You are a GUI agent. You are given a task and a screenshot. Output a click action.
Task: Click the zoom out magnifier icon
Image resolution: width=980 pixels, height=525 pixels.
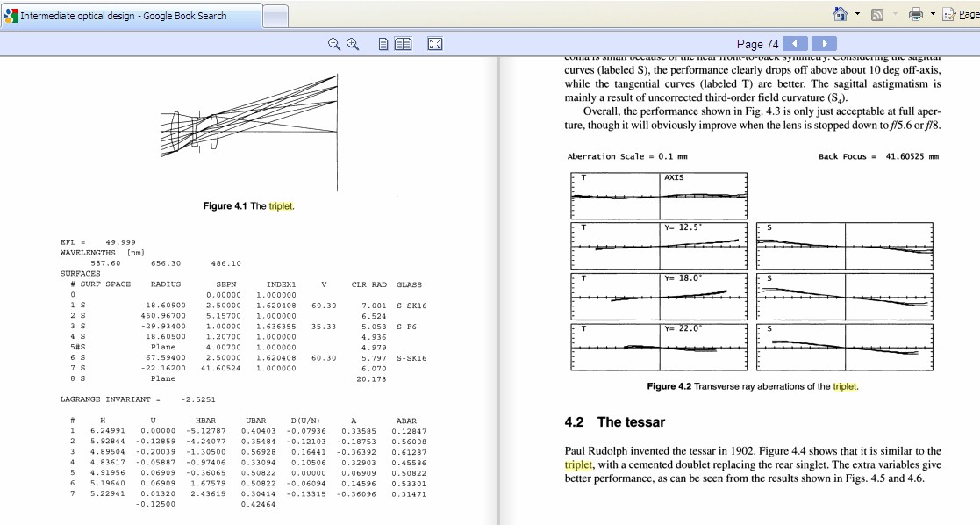click(334, 44)
